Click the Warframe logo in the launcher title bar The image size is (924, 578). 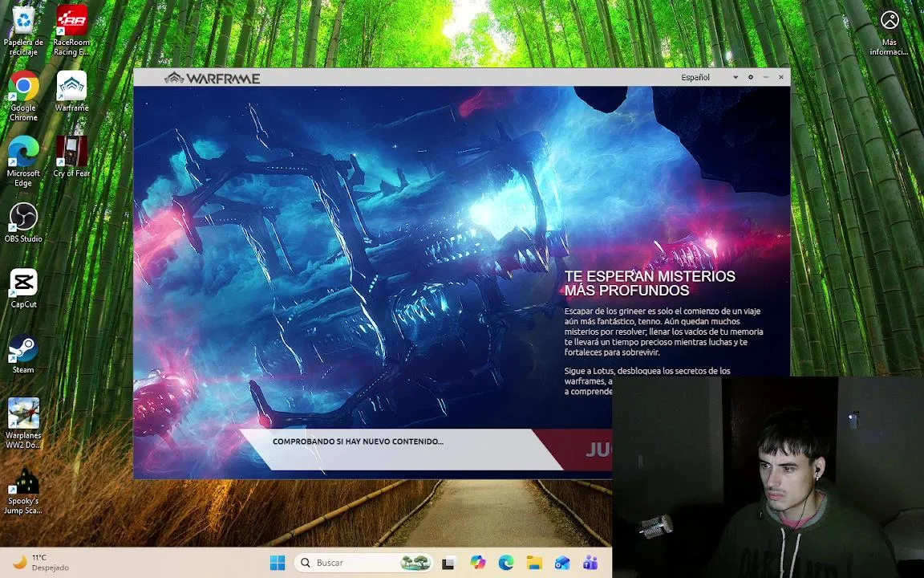point(212,78)
